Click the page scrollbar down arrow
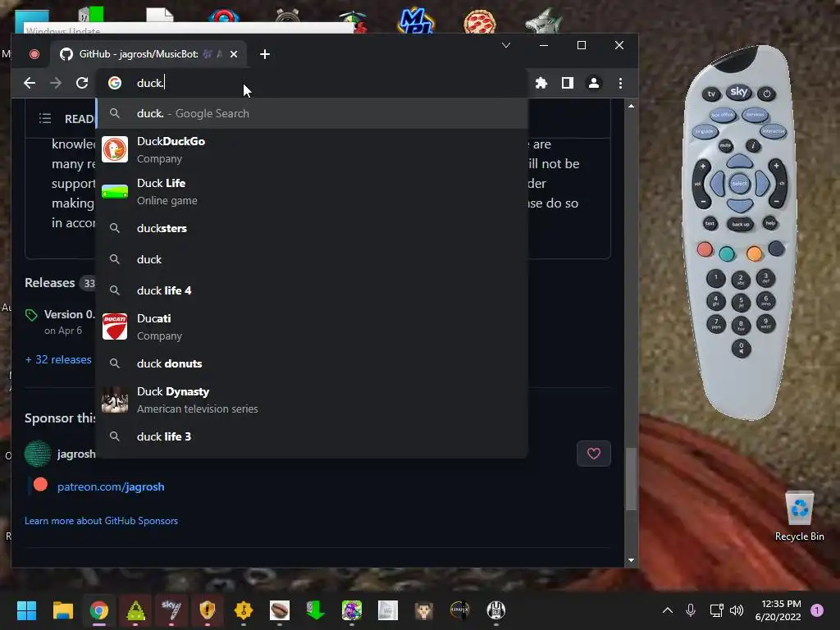 coord(631,559)
